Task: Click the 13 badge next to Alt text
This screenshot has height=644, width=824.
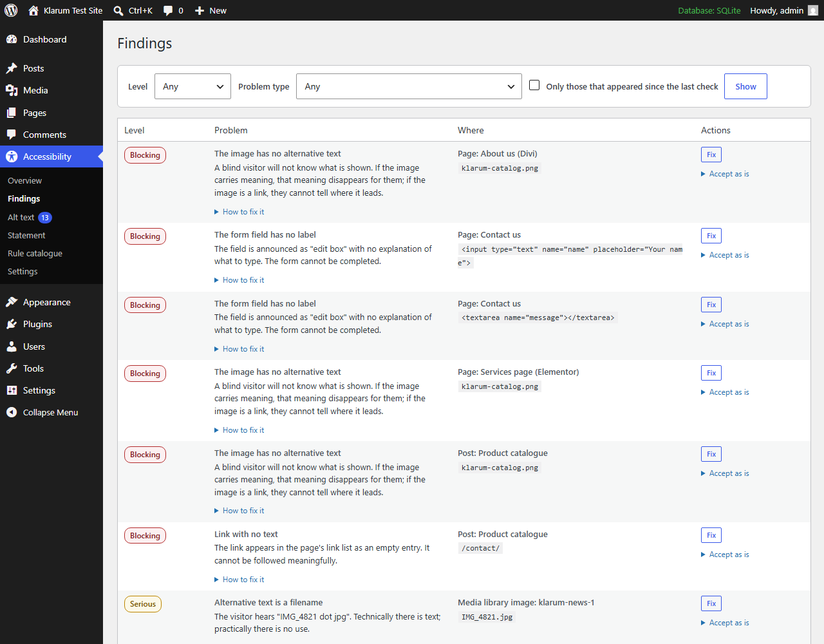Action: coord(45,218)
